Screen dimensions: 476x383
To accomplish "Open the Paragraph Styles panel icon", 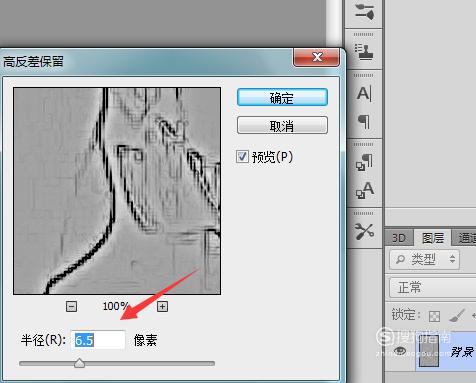I will coord(364,162).
